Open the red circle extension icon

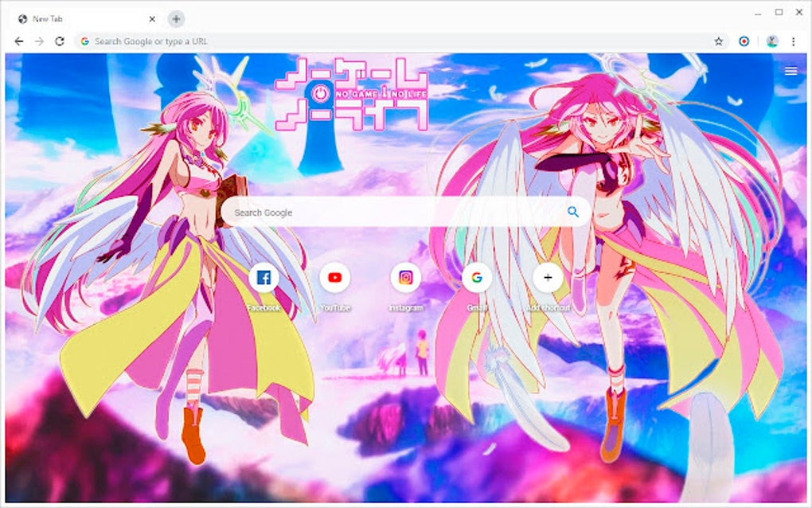[x=744, y=41]
